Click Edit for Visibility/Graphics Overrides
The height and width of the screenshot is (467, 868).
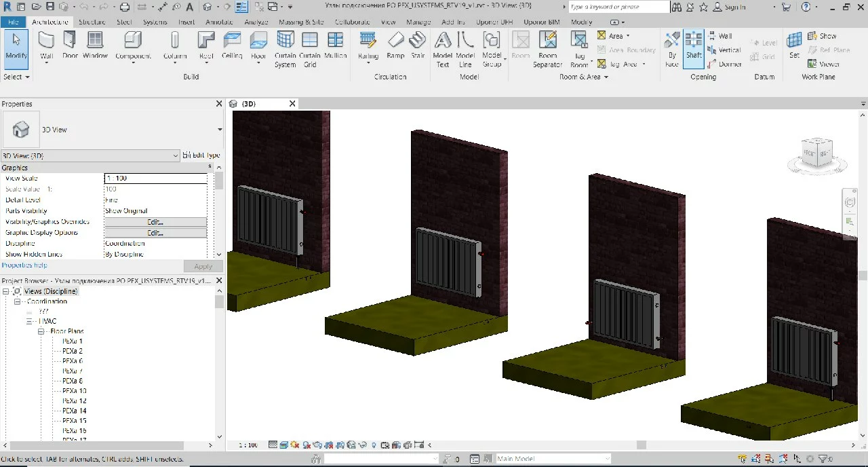pyautogui.click(x=155, y=222)
